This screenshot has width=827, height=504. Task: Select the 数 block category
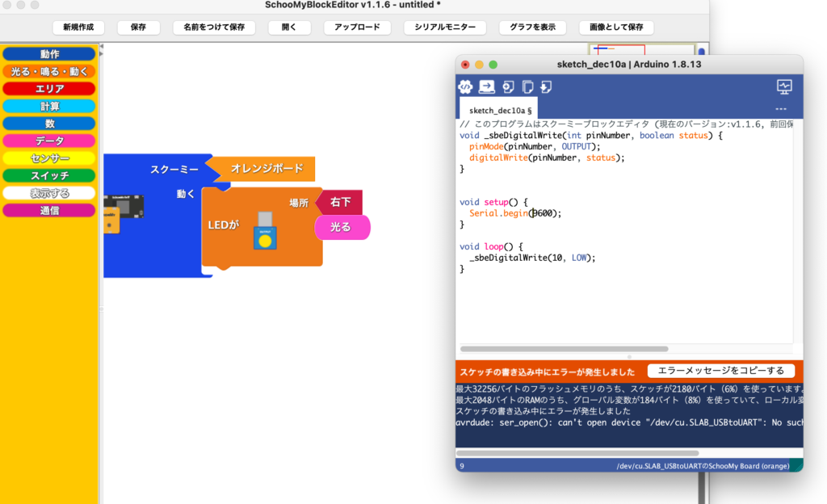tap(49, 124)
